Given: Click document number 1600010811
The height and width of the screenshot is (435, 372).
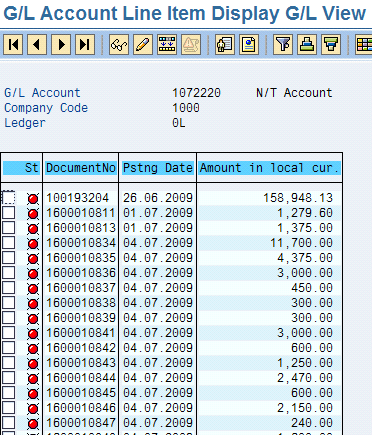Looking at the screenshot, I should [x=81, y=213].
